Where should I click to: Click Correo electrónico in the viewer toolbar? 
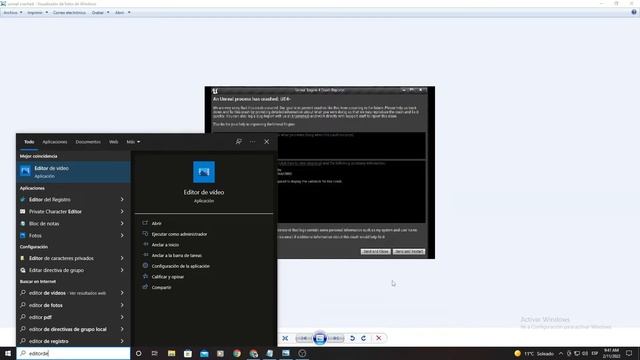coord(69,13)
